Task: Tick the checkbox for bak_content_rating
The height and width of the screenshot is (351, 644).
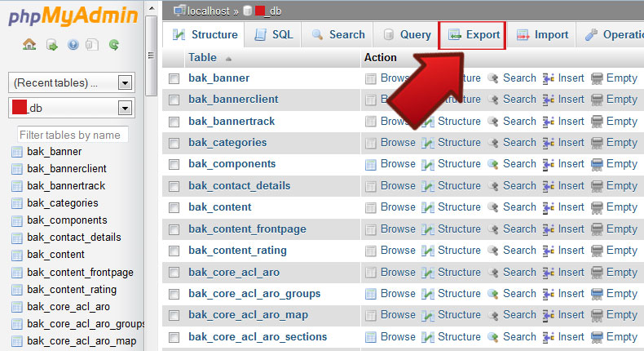Action: pos(174,251)
